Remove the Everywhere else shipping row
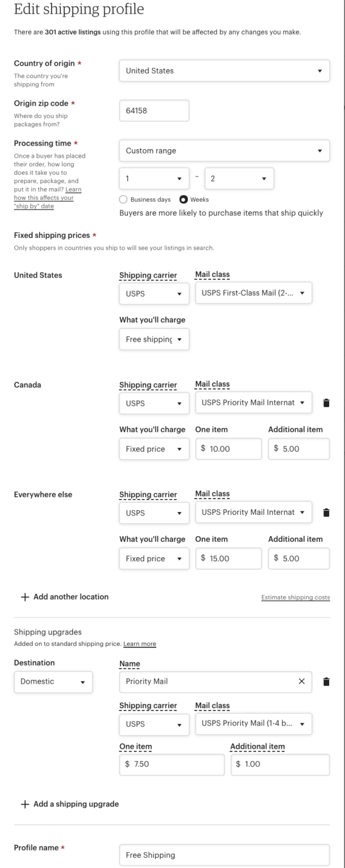Viewport: 345px width, 868px height. point(326,513)
